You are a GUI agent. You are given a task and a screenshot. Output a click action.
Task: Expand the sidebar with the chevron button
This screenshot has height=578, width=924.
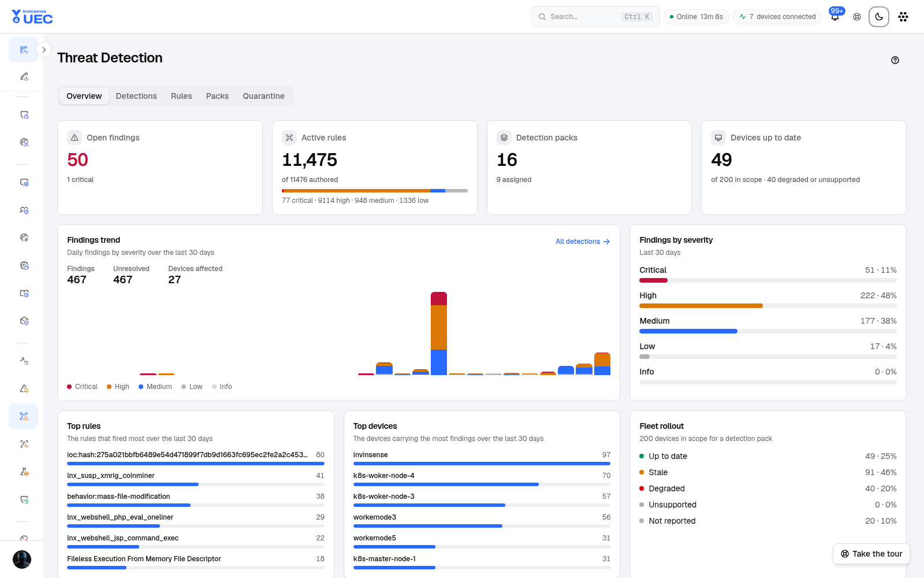click(44, 50)
